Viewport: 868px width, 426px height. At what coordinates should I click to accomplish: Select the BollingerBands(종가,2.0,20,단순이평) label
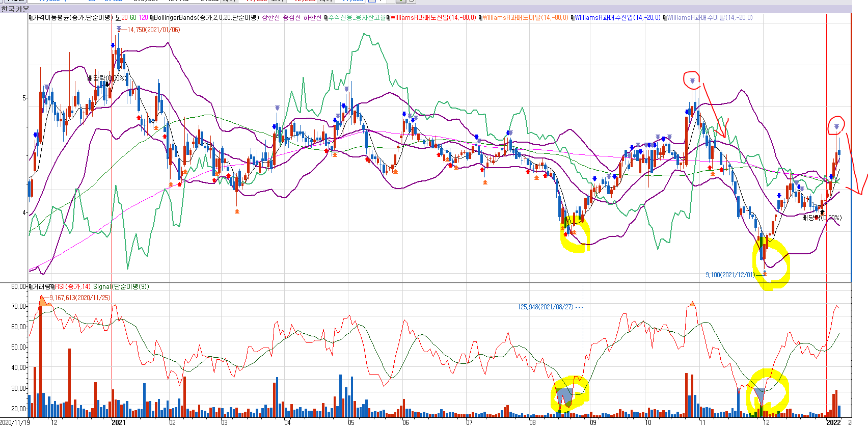tap(206, 17)
